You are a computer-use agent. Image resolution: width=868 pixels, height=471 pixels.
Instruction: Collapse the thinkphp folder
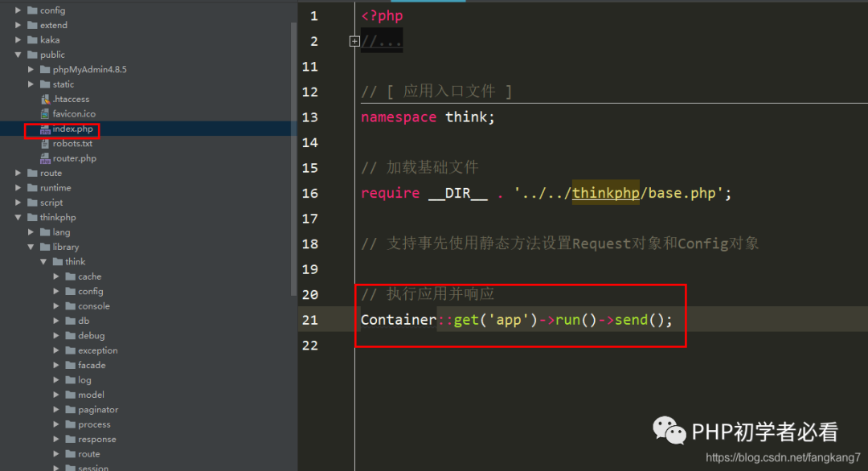tap(18, 218)
